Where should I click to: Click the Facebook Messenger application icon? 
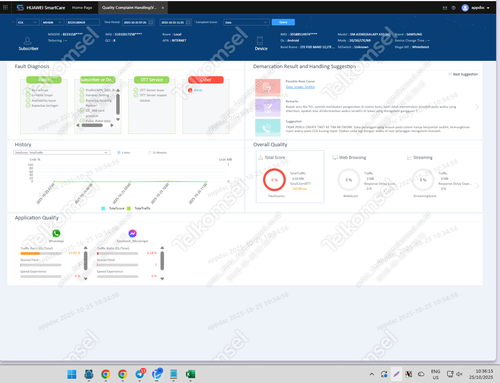[132, 233]
